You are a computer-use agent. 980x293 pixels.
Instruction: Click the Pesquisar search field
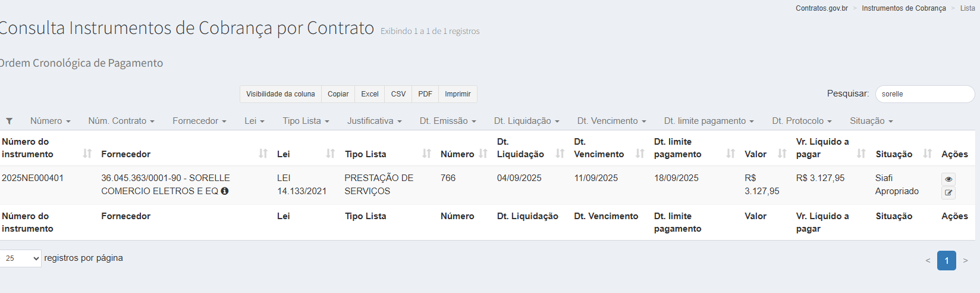924,94
